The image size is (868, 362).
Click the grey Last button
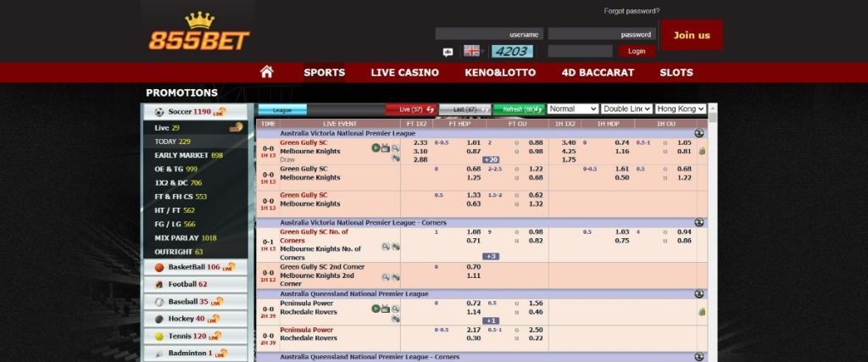point(465,109)
